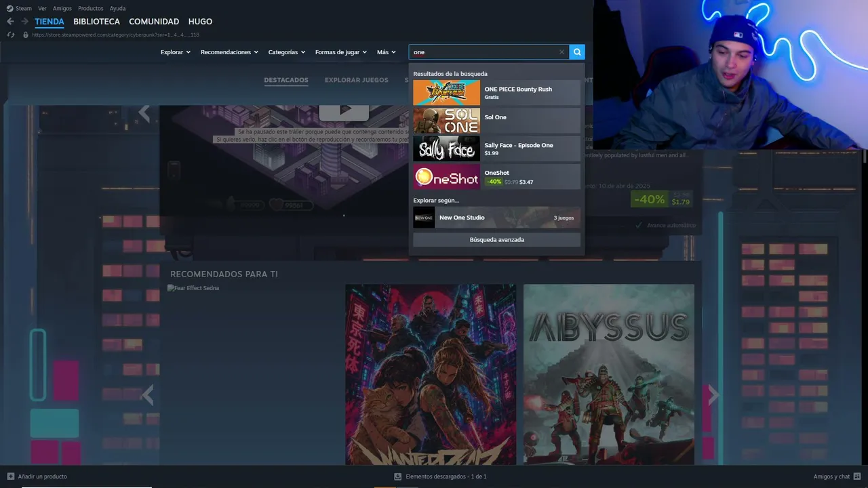Switch to the TIENDA tab
868x488 pixels.
tap(50, 22)
